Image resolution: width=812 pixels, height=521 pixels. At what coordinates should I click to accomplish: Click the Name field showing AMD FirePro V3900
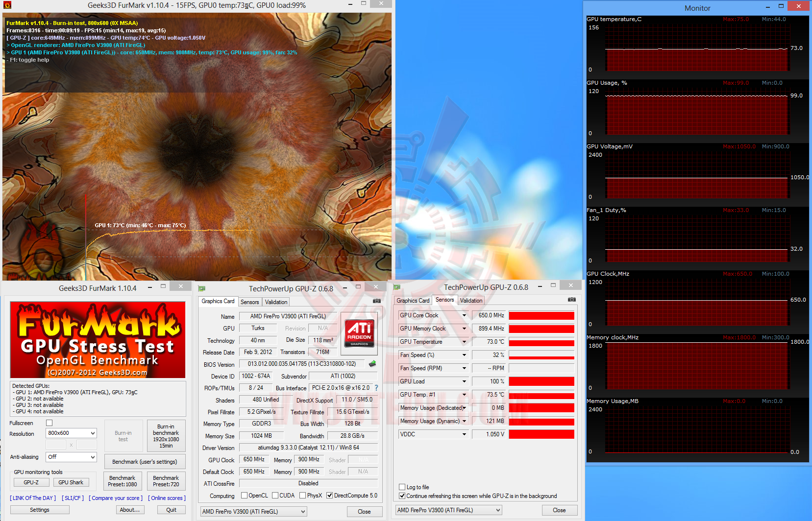point(288,316)
